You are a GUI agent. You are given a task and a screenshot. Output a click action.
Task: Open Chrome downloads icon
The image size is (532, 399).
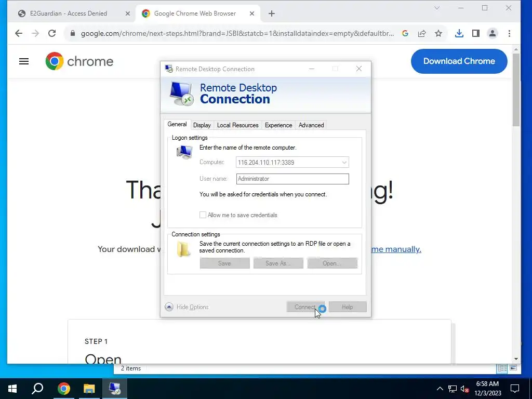point(459,33)
